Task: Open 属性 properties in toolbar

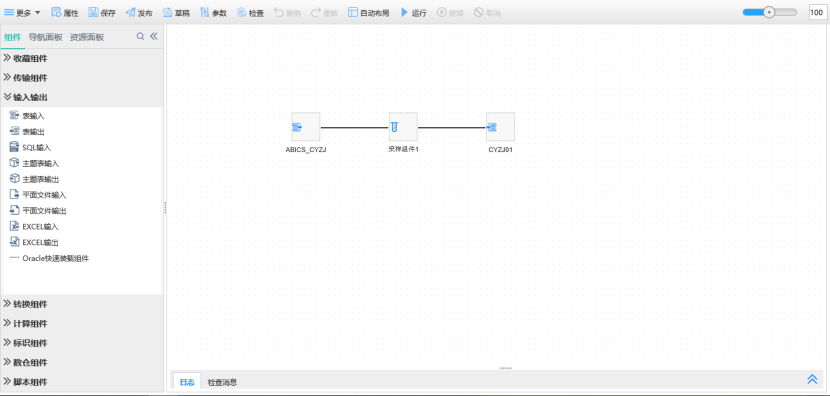Action: [65, 13]
